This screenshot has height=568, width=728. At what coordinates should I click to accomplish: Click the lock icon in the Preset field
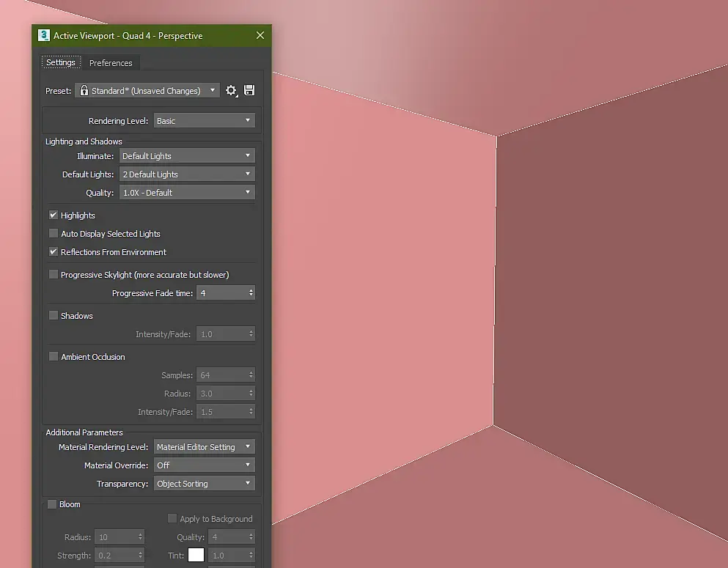pyautogui.click(x=84, y=90)
